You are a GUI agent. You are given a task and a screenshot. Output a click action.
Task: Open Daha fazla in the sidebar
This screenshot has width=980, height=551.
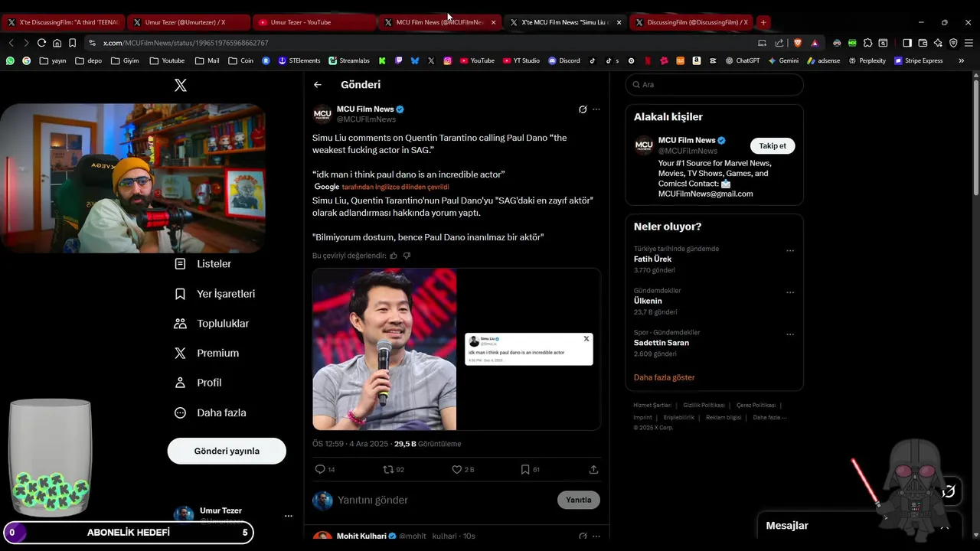pos(211,412)
